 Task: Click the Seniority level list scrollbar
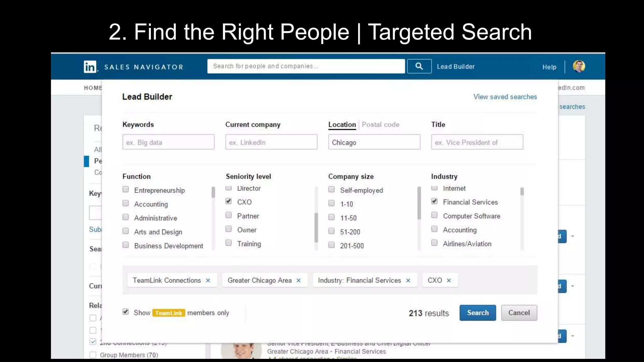click(316, 228)
